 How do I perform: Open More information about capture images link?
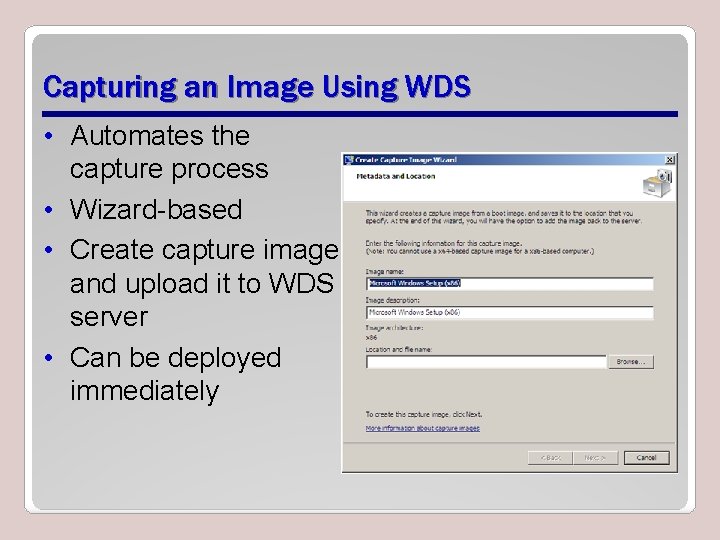click(x=422, y=428)
